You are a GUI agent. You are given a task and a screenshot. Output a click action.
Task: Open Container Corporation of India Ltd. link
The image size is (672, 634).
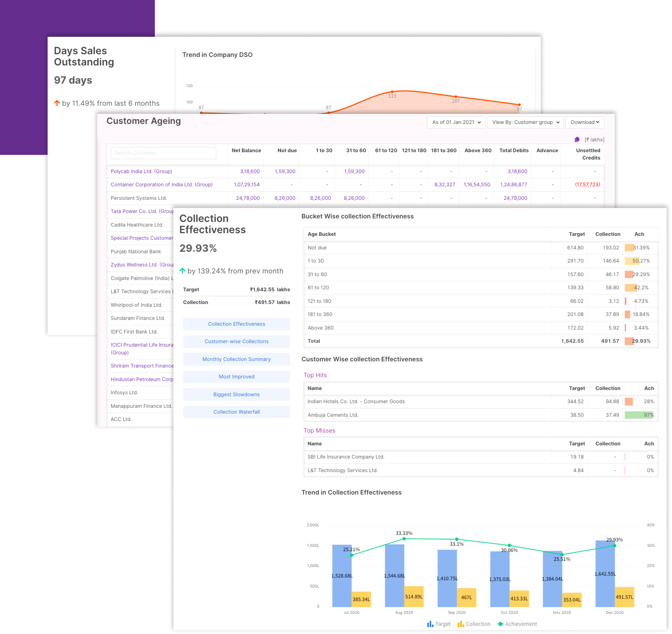pos(162,185)
